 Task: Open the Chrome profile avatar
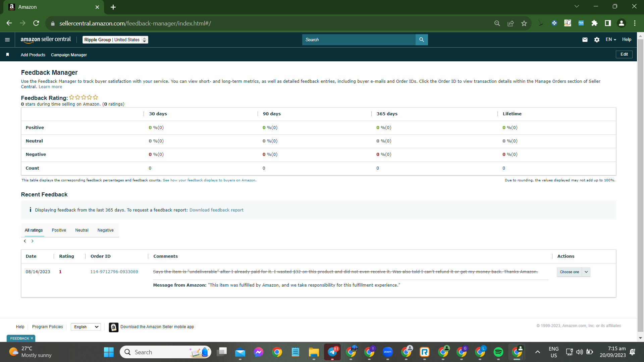pyautogui.click(x=621, y=23)
